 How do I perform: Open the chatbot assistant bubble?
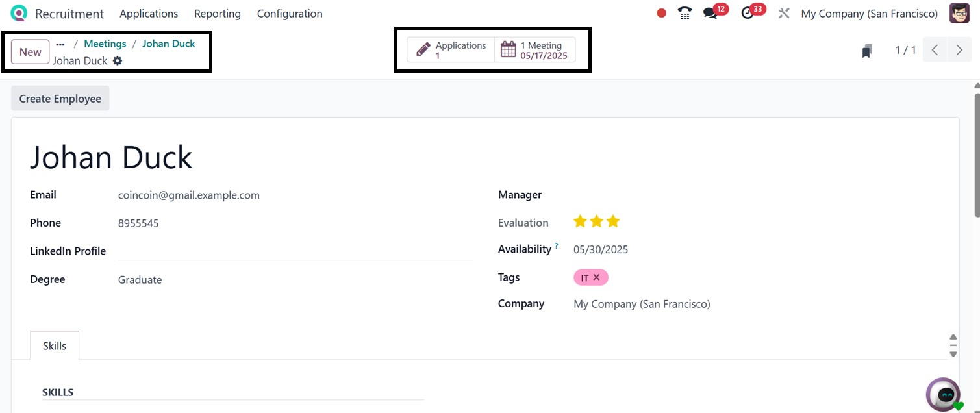943,394
